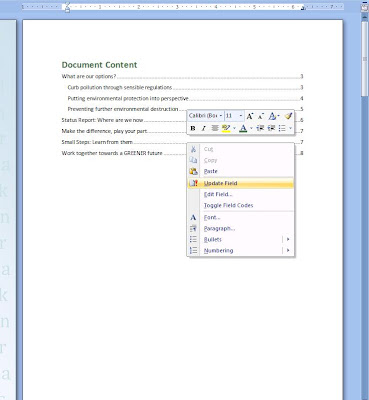Screen dimensions: 369x400
Task: Click 'Putting environmental protection into perspective' entry
Action: pos(128,98)
